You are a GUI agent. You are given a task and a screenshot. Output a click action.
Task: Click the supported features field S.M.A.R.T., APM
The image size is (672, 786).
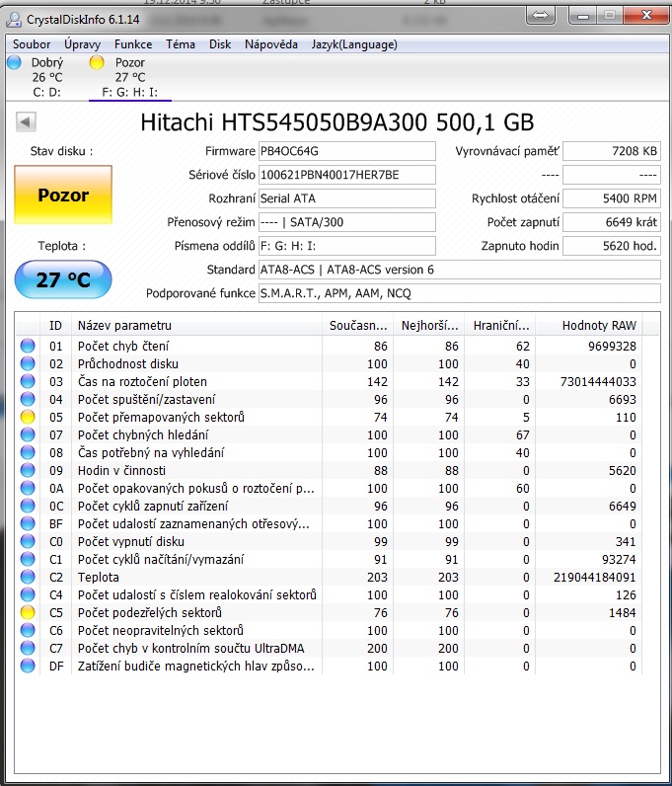[x=460, y=293]
